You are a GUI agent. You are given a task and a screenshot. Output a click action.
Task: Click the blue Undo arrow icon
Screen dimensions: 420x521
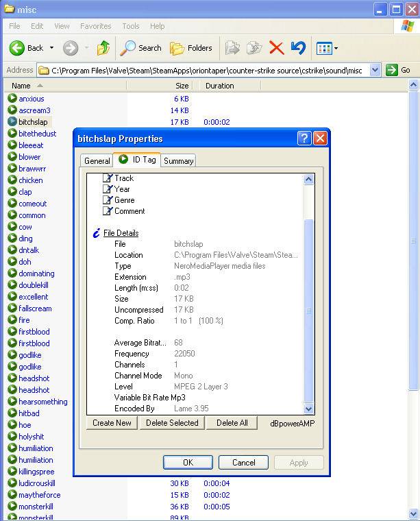click(x=298, y=48)
